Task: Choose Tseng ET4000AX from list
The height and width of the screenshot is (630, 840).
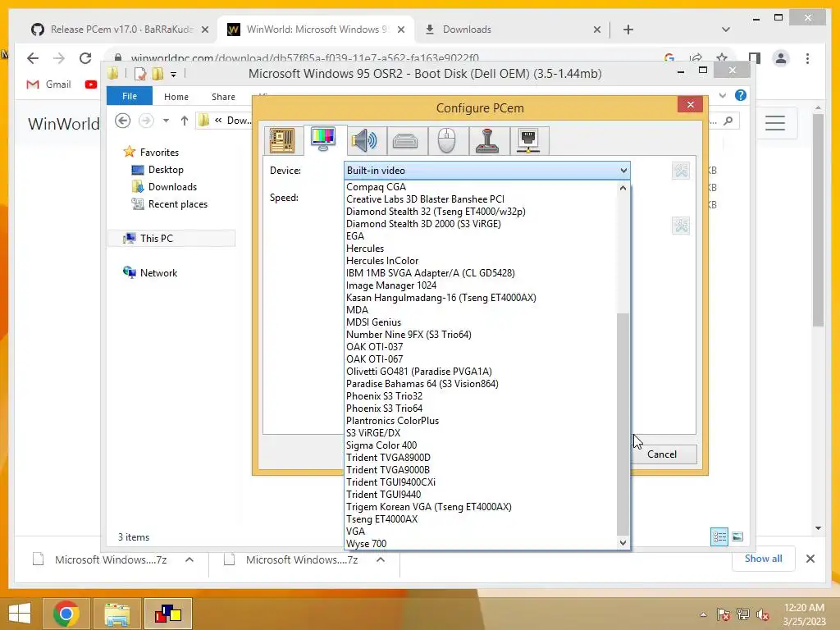Action: (x=481, y=519)
